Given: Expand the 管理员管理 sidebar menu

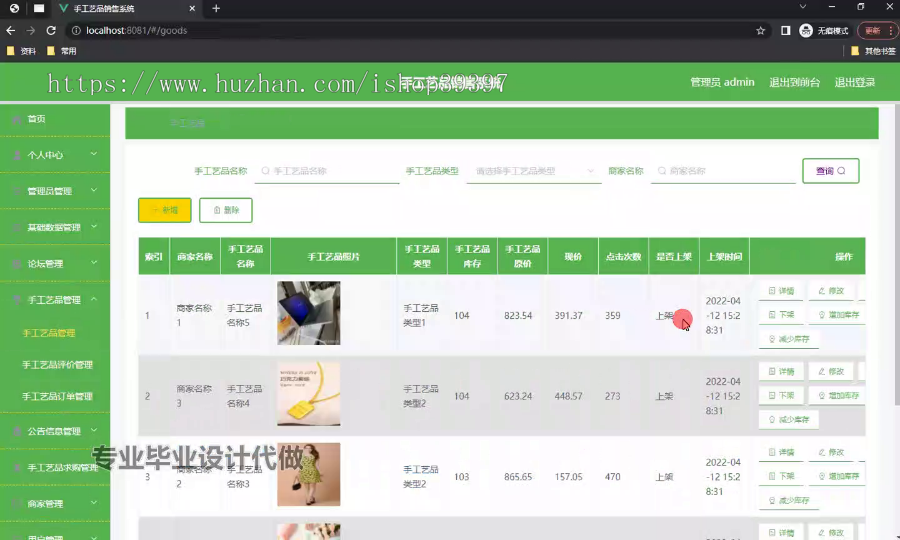Looking at the screenshot, I should click(55, 191).
